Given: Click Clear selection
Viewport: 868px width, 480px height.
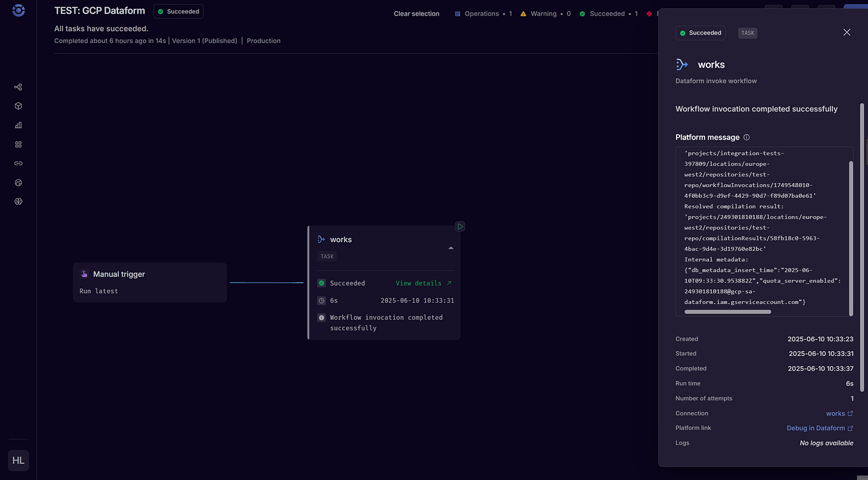Looking at the screenshot, I should click(417, 14).
